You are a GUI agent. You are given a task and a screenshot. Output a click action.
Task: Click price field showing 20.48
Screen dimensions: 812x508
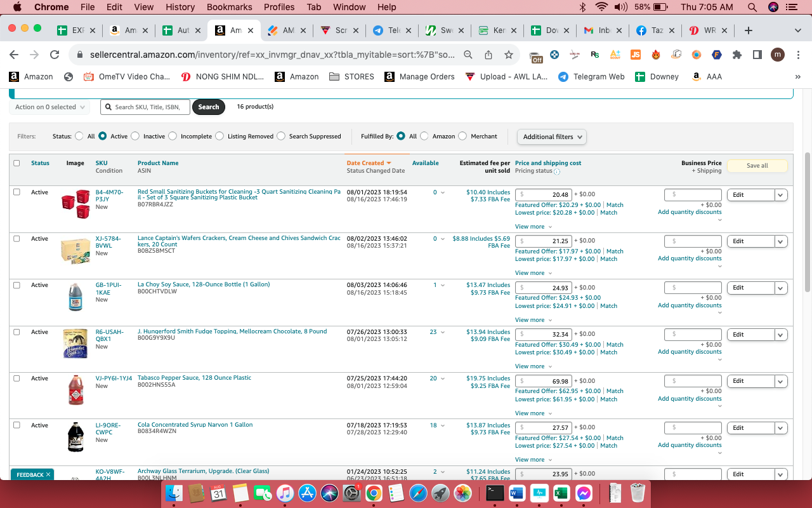[x=544, y=194]
